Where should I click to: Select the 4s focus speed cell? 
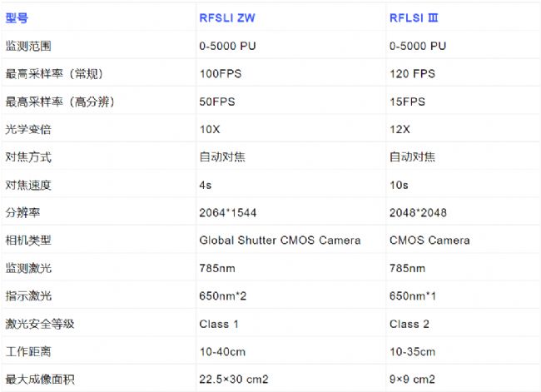206,184
